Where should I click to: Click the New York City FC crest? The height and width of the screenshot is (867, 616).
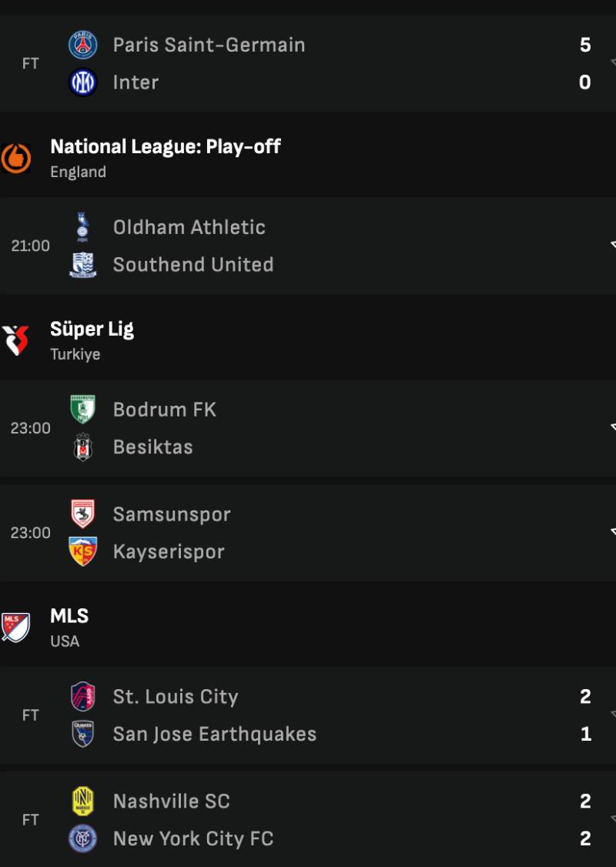pyautogui.click(x=83, y=839)
